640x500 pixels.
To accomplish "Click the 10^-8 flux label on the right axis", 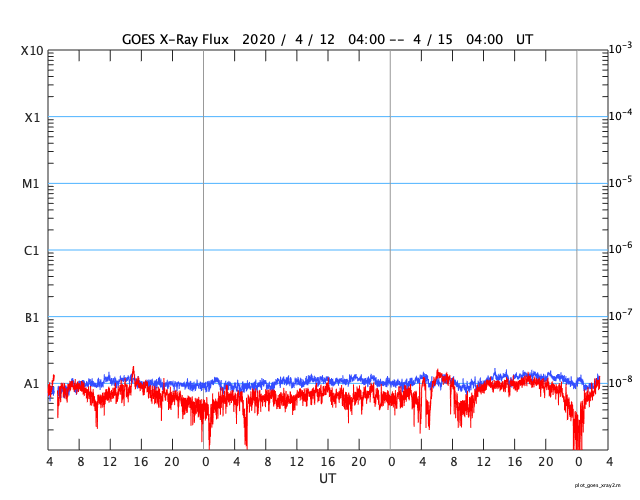I will click(621, 382).
